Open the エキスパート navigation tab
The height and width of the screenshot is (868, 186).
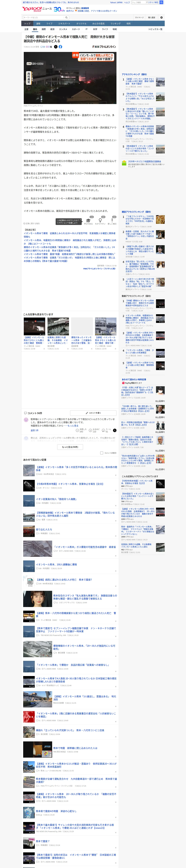[64, 24]
